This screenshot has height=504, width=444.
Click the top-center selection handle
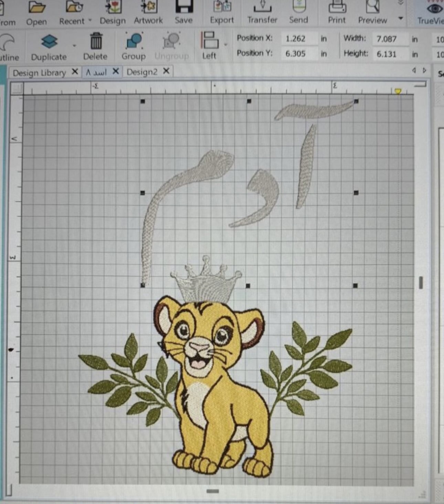click(x=249, y=101)
